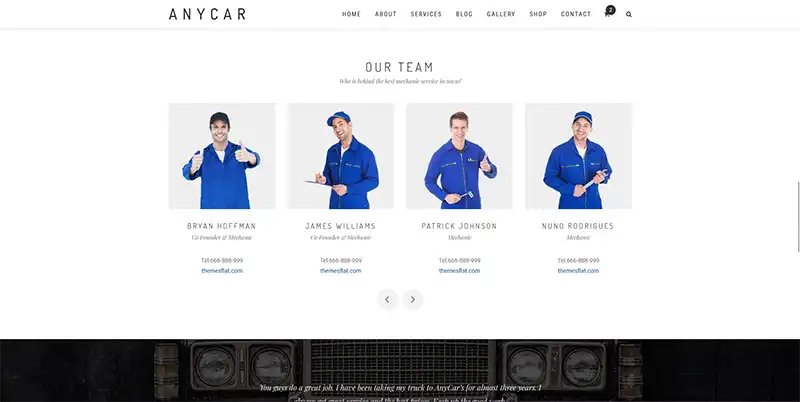The image size is (800, 402).
Task: Open the Blog menu item
Action: pos(464,14)
